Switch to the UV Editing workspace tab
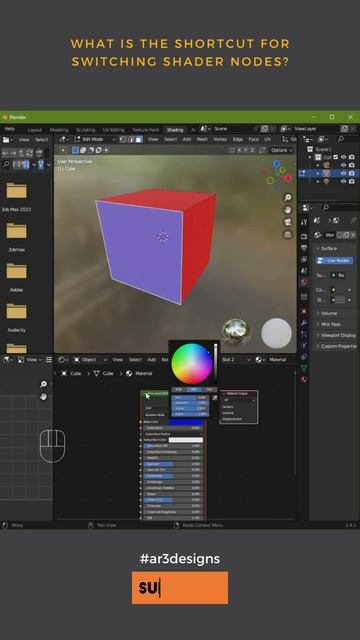 tap(113, 130)
